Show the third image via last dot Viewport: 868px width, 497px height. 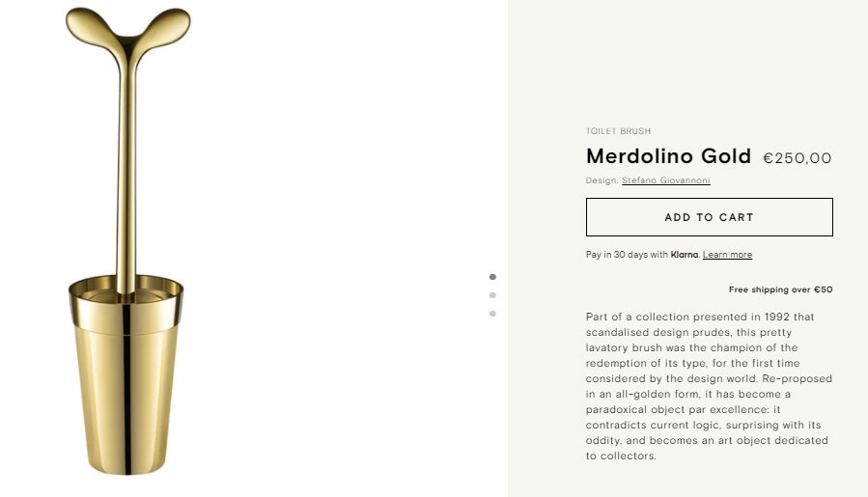(x=492, y=314)
